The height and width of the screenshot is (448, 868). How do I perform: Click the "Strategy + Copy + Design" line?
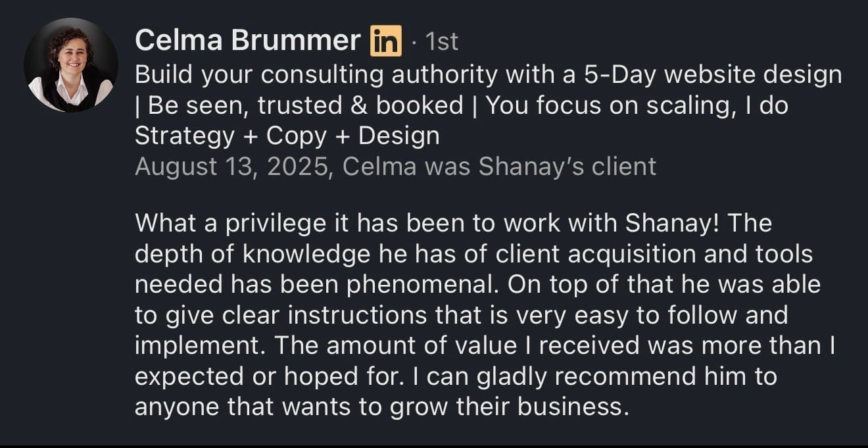tap(287, 136)
